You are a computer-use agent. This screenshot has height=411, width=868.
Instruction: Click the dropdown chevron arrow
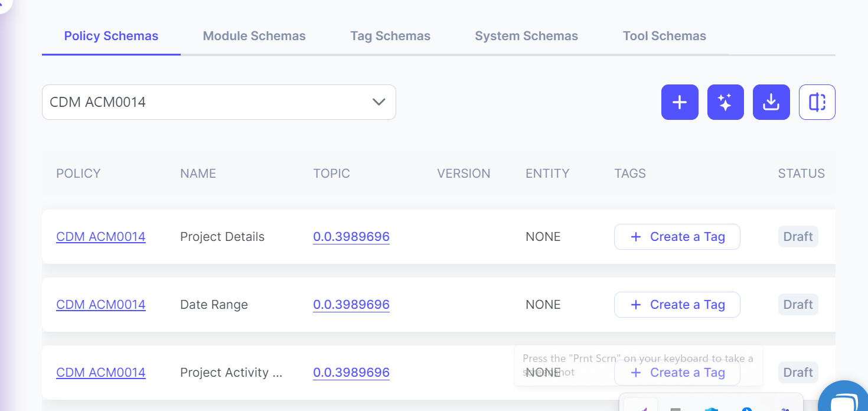(x=378, y=102)
